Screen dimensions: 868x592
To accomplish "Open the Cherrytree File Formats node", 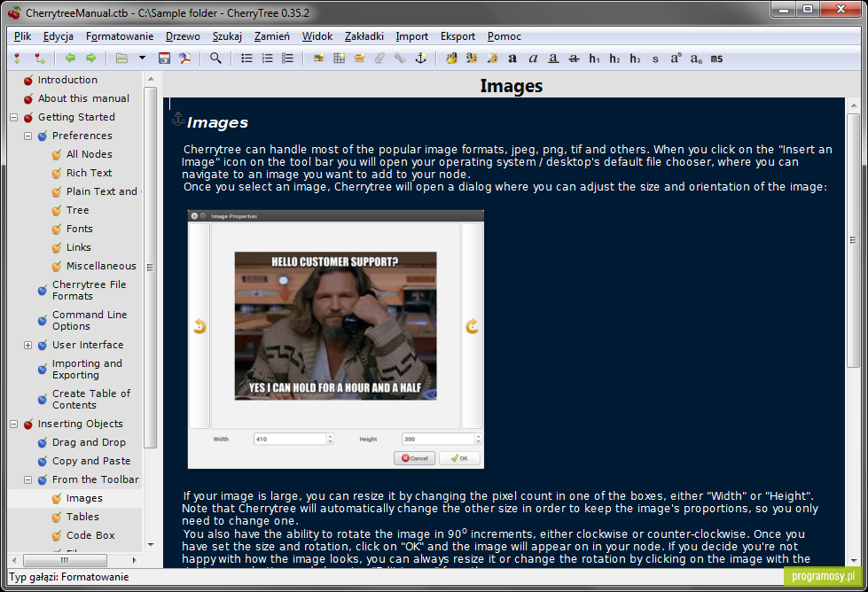I will pos(90,291).
